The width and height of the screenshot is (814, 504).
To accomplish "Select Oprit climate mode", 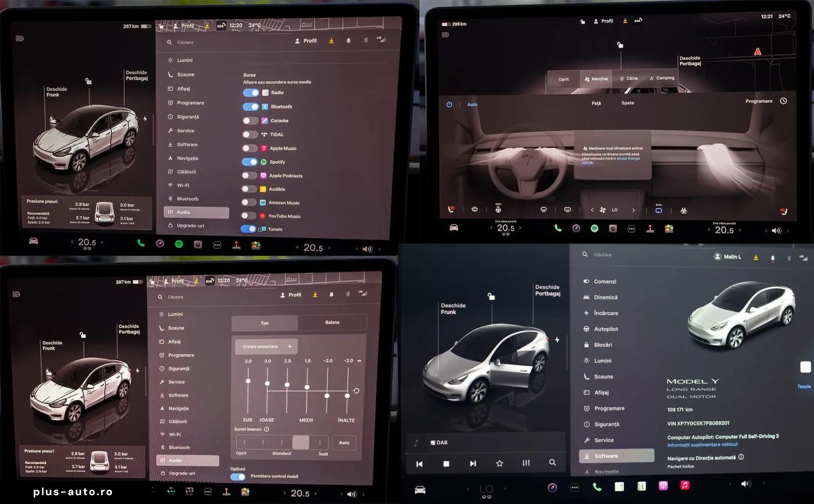I will pos(564,79).
